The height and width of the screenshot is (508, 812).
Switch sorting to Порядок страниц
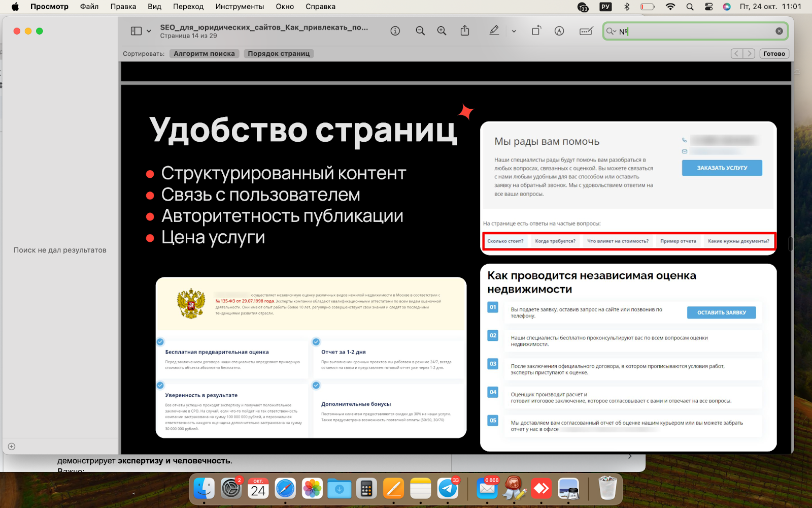tap(279, 53)
